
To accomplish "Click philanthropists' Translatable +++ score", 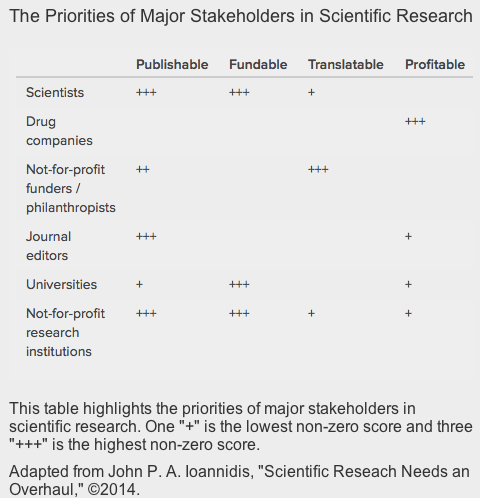I will (318, 169).
